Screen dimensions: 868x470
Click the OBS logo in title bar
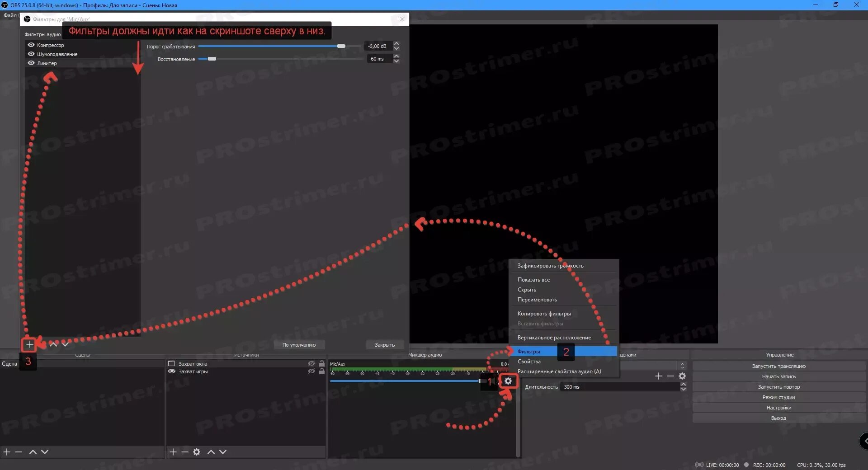coord(5,5)
